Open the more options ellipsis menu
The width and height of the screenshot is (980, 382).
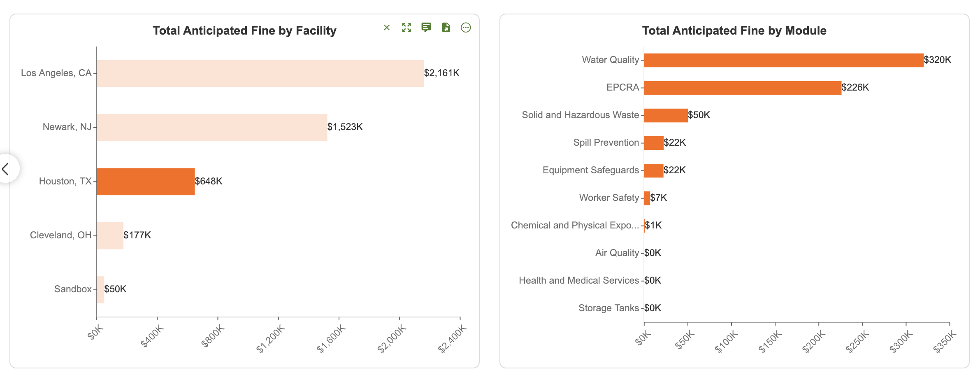466,28
